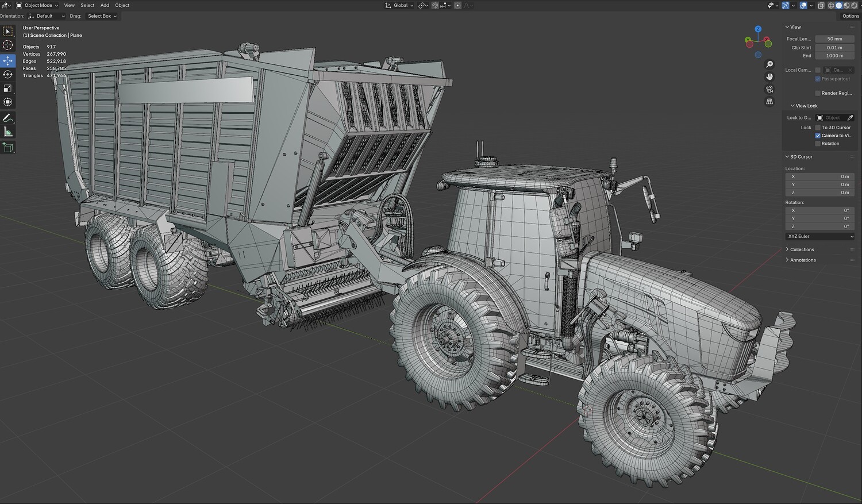Open the proportional editing falloff selector
Screen dimensions: 862x504
[468, 5]
